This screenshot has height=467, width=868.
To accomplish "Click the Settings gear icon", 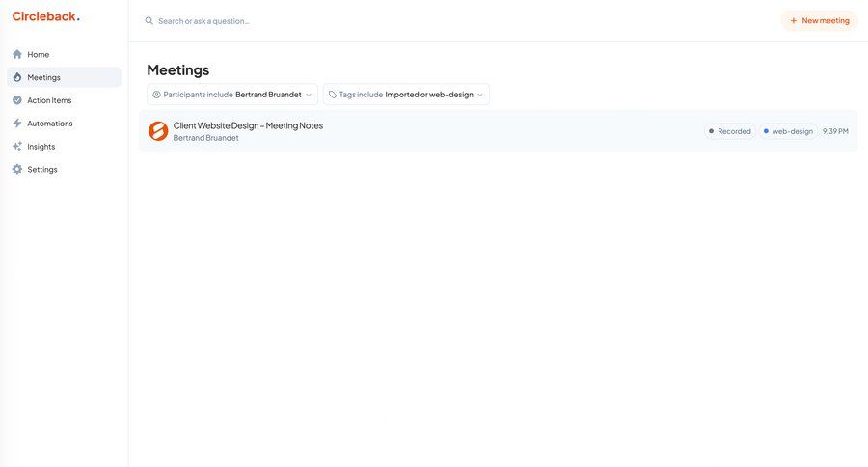I will point(17,170).
